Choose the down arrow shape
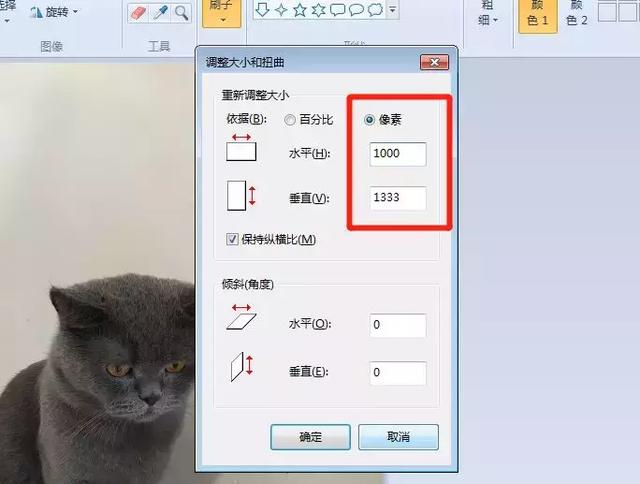Viewport: 640px width, 484px height. pyautogui.click(x=262, y=9)
